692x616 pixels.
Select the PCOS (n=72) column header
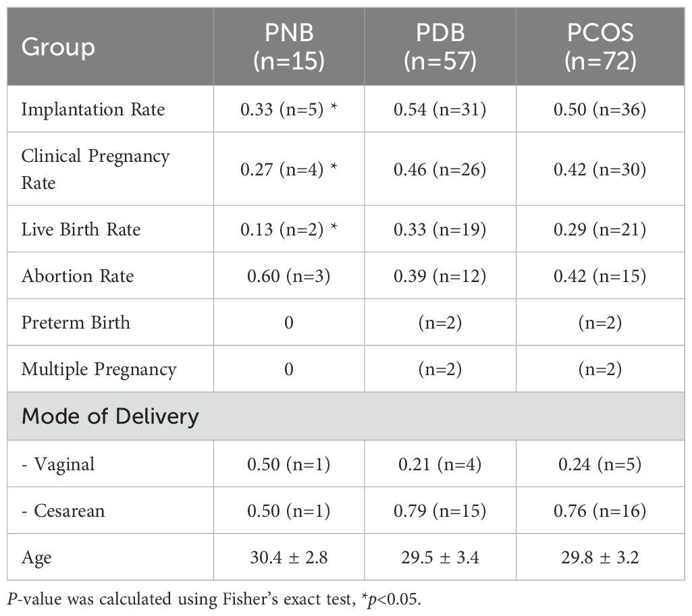point(600,47)
